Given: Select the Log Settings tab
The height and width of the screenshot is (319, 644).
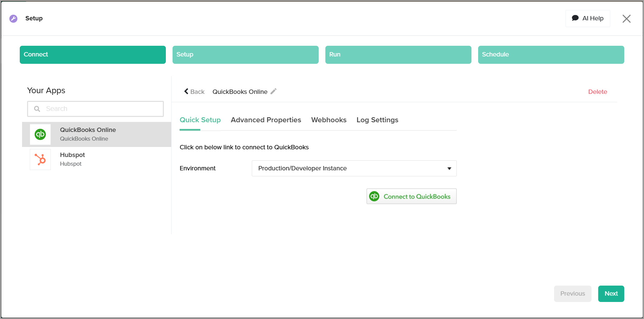Looking at the screenshot, I should coord(377,120).
